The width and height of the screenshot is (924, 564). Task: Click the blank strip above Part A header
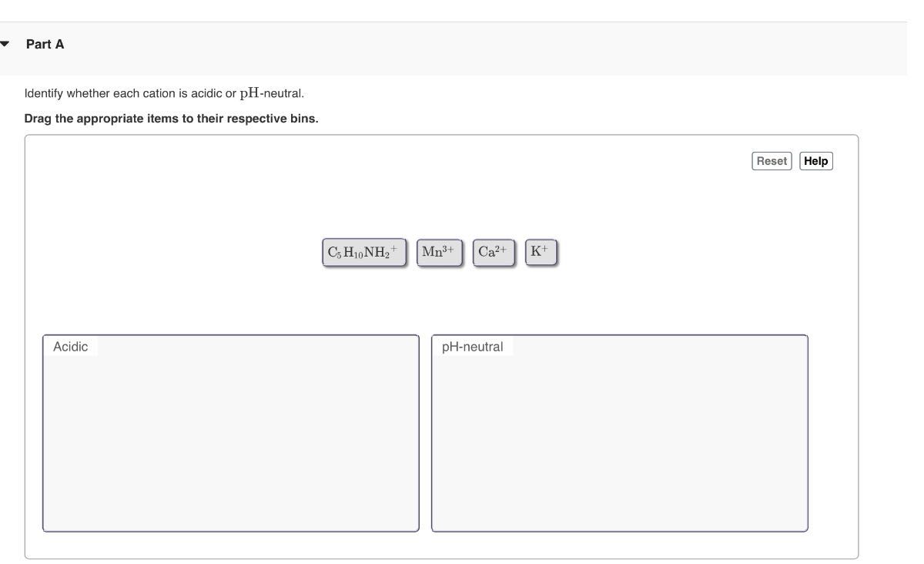462,10
